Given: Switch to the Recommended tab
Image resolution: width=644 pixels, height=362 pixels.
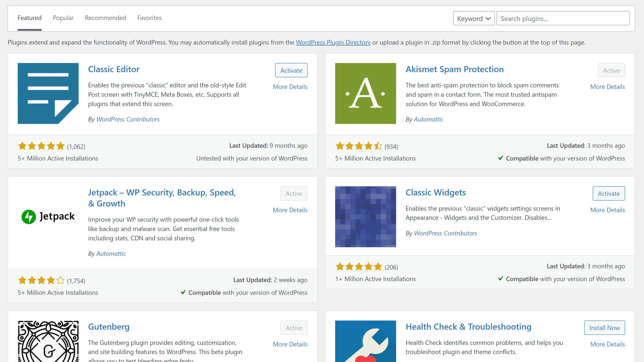Looking at the screenshot, I should click(105, 18).
